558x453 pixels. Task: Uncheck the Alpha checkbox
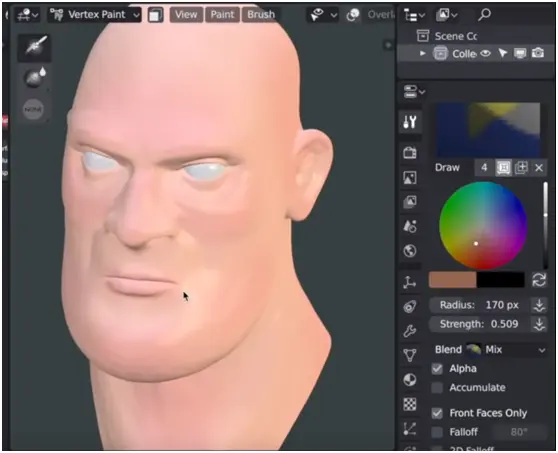point(437,369)
